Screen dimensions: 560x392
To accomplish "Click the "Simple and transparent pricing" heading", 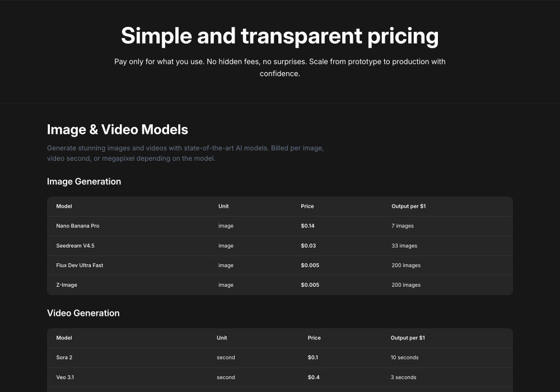I will tap(280, 36).
